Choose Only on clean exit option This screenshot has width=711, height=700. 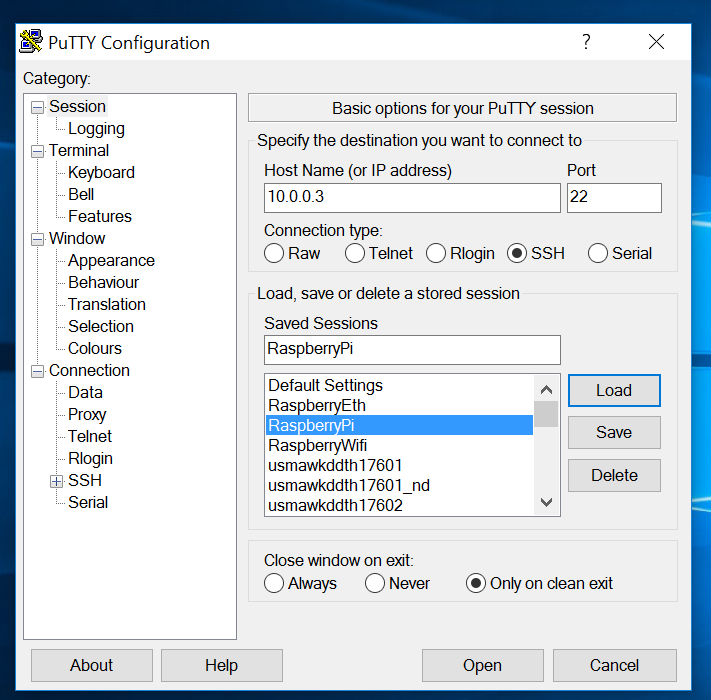[476, 583]
